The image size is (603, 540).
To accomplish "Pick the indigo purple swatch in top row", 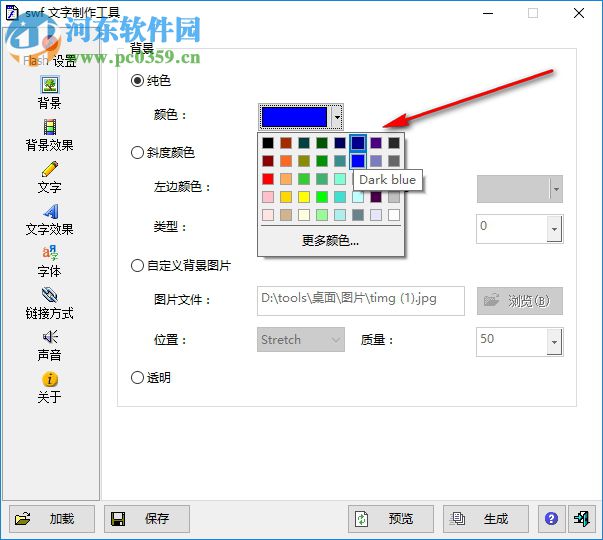I will 376,143.
